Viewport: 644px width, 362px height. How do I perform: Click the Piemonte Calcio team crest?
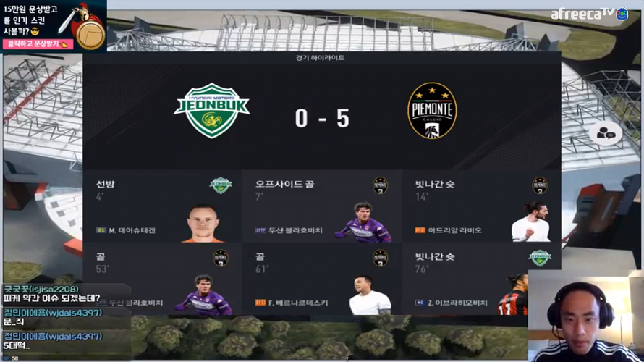tap(432, 111)
